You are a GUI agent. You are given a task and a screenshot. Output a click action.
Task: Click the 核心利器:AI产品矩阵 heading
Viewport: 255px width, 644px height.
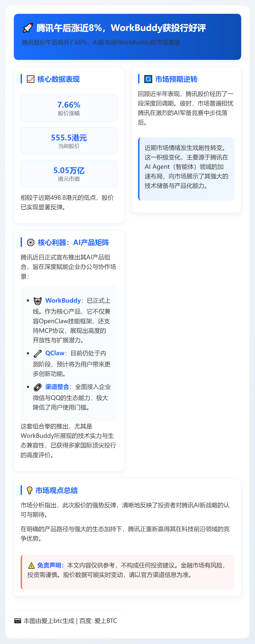(74, 242)
